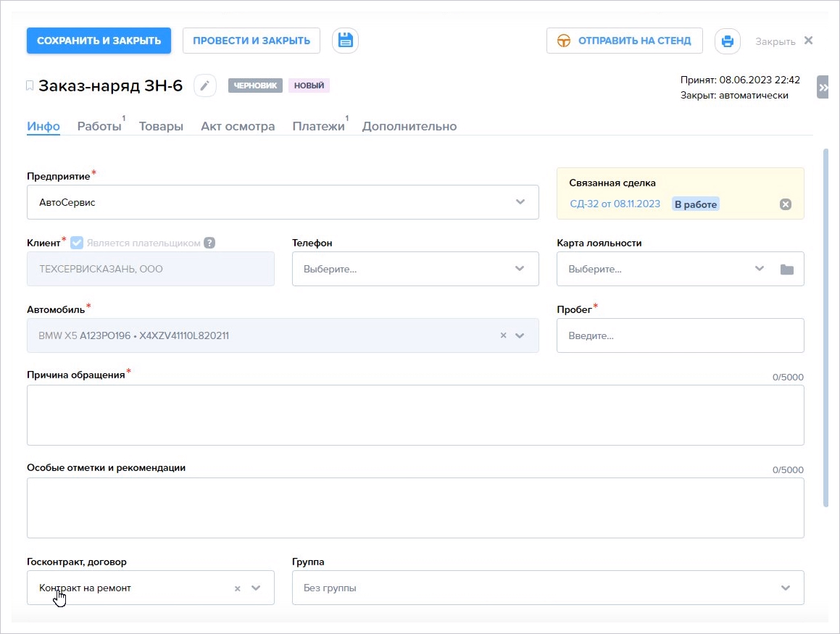Image resolution: width=840 pixels, height=634 pixels.
Task: Toggle the Является плательщиком checkbox
Action: [x=76, y=243]
